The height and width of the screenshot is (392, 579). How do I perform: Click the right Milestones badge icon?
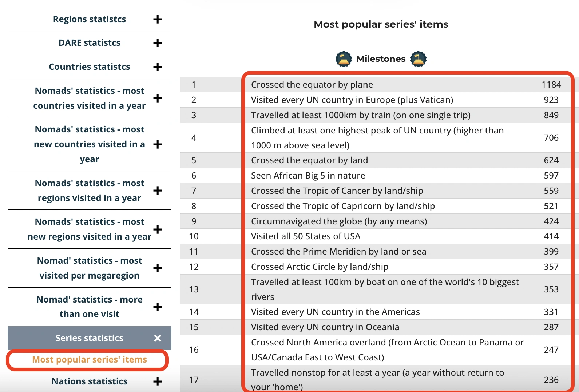click(418, 59)
